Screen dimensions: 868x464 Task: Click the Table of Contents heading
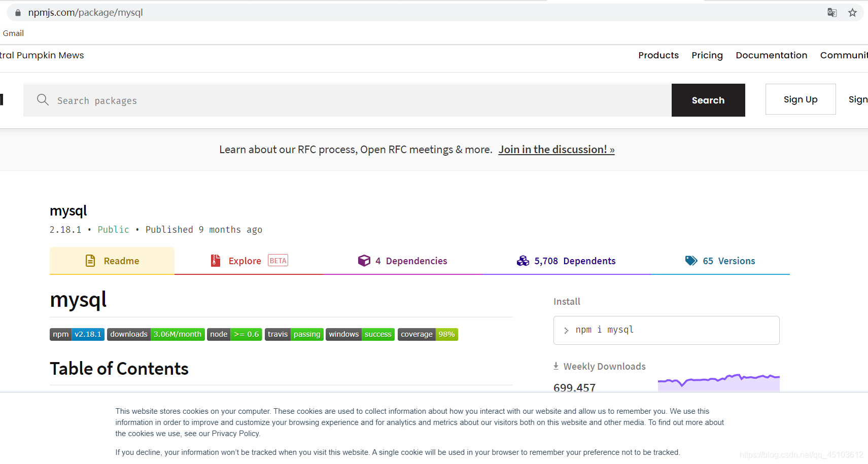point(119,369)
